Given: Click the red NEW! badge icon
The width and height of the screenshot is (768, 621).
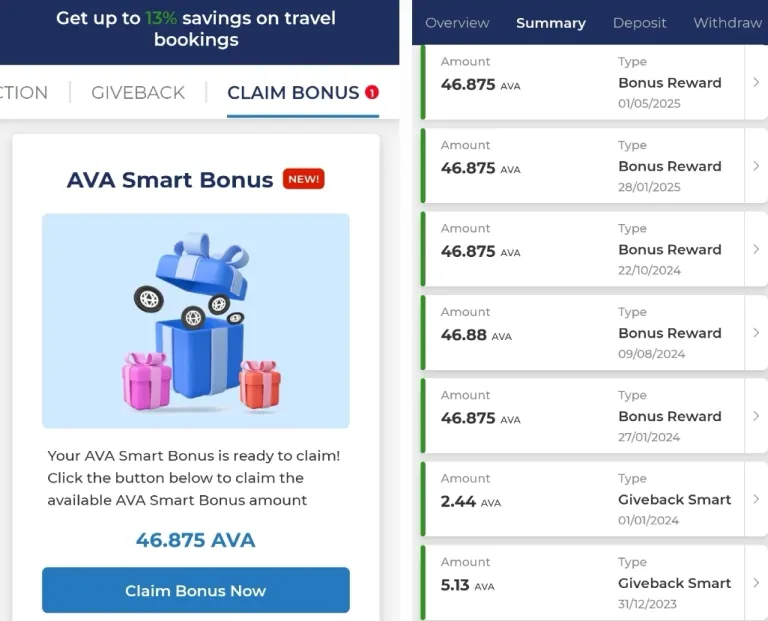Looking at the screenshot, I should (x=303, y=179).
